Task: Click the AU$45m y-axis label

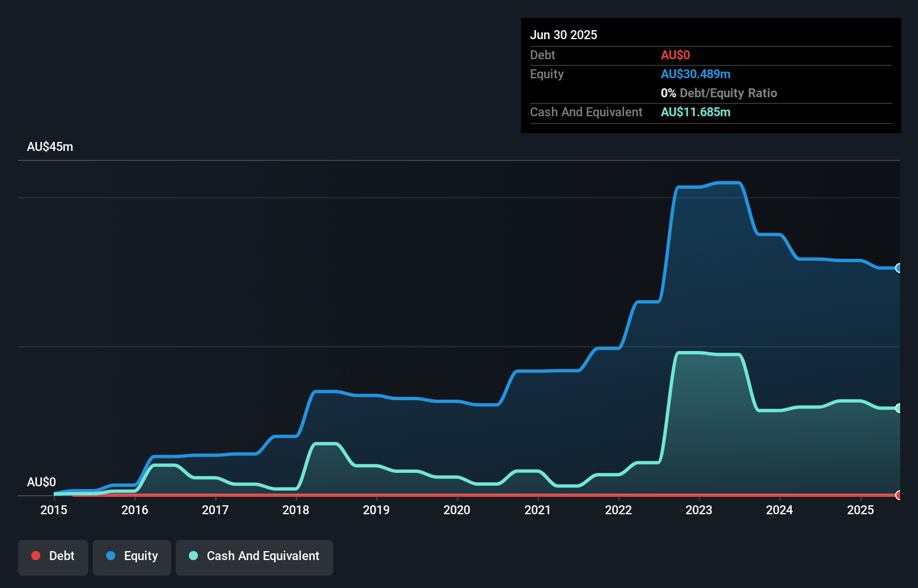Action: click(50, 147)
